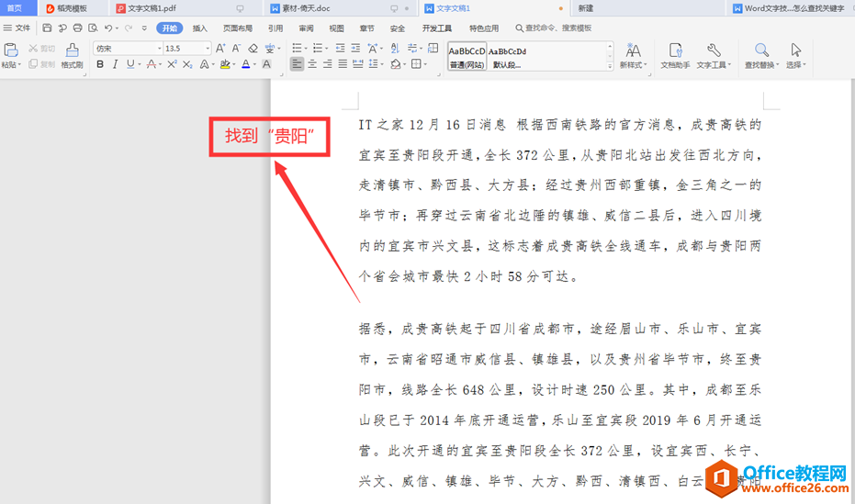Increase font size with the A+ icon
The height and width of the screenshot is (504, 855).
(220, 49)
